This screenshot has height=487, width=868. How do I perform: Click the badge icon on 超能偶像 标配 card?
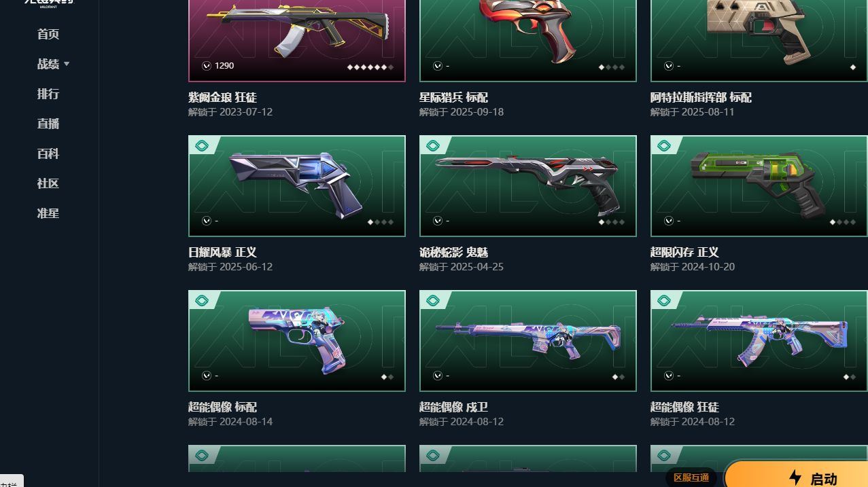tap(201, 300)
